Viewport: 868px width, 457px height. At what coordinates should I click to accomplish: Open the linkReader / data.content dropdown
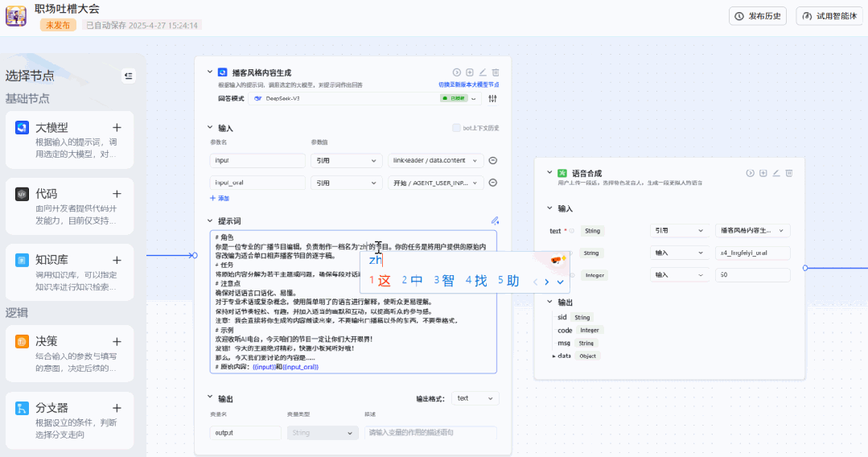(436, 161)
